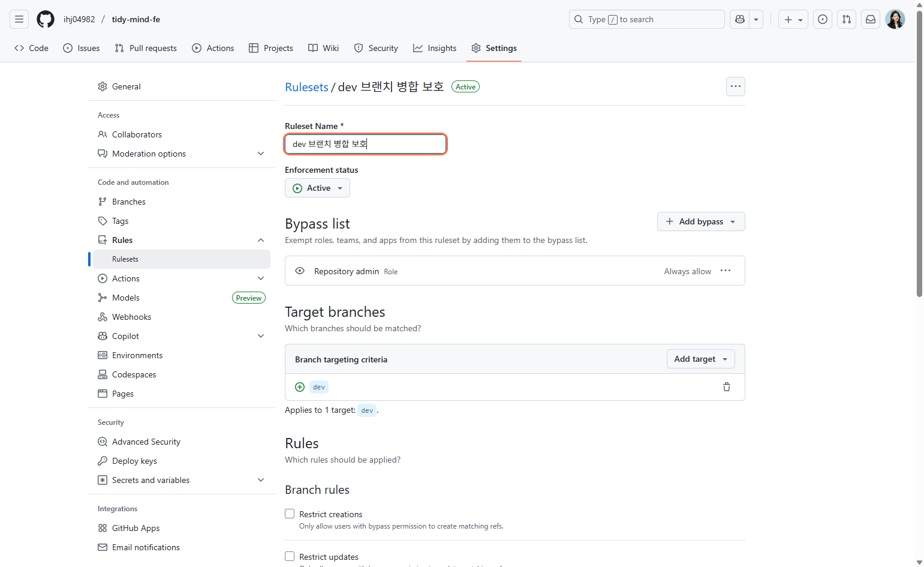Switch to the Code tab
Image resolution: width=924 pixels, height=567 pixels.
click(31, 48)
